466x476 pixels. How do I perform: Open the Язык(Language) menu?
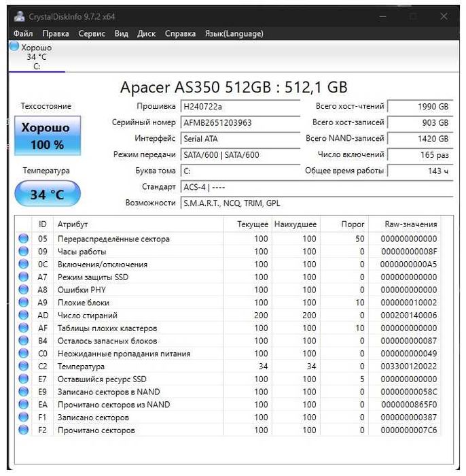click(x=234, y=33)
